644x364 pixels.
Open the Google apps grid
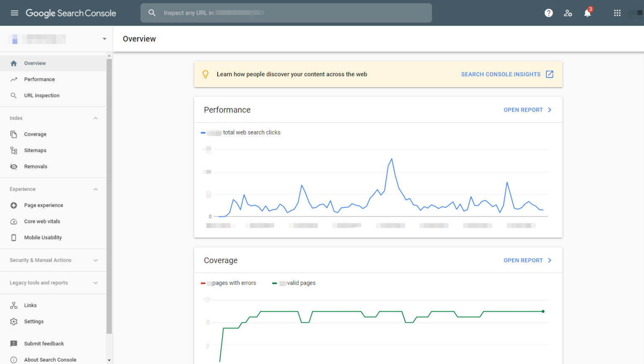coord(617,13)
